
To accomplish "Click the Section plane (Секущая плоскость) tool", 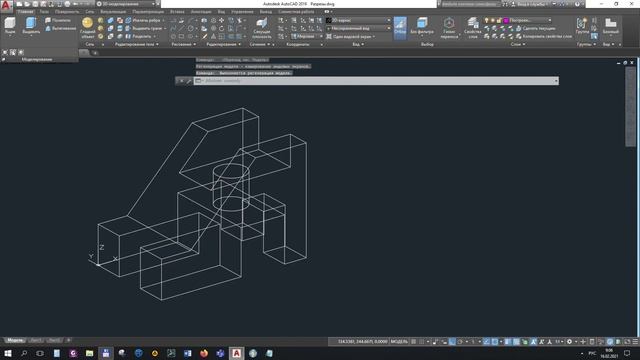I will pyautogui.click(x=261, y=28).
